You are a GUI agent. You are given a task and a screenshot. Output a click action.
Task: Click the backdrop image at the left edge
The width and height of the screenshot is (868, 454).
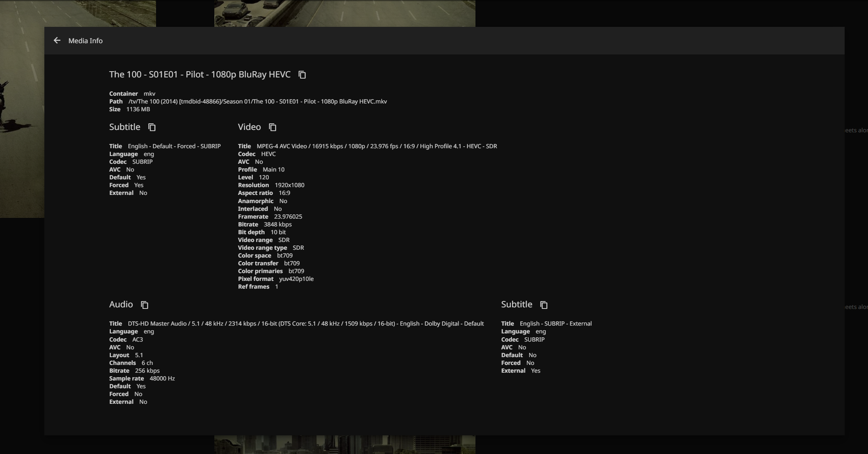tap(22, 117)
